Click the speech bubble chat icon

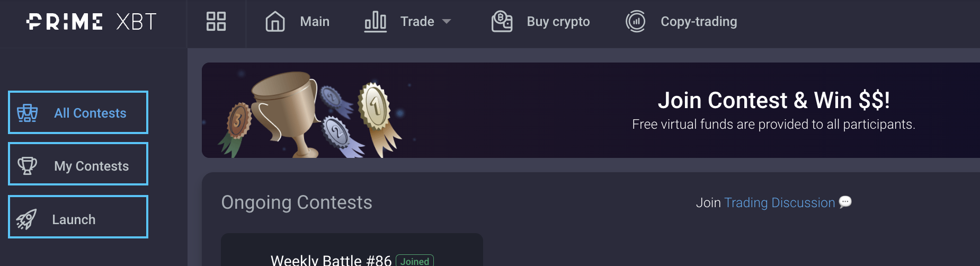[x=845, y=202]
